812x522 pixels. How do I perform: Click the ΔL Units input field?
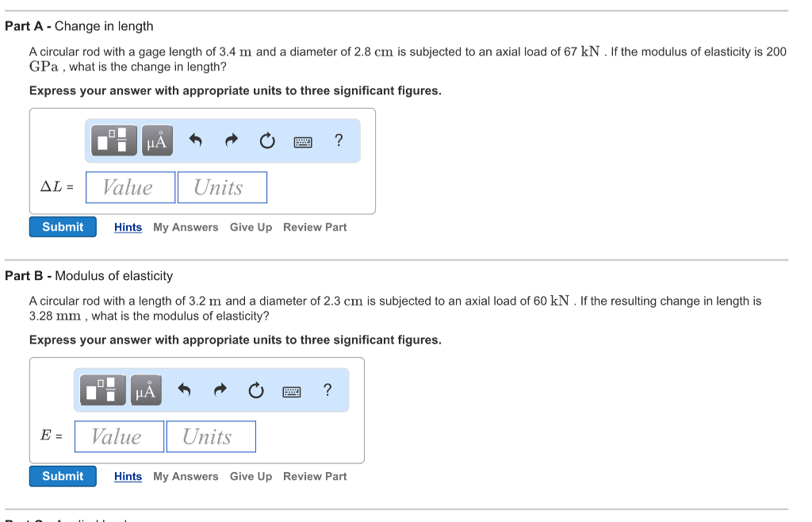[x=222, y=187]
